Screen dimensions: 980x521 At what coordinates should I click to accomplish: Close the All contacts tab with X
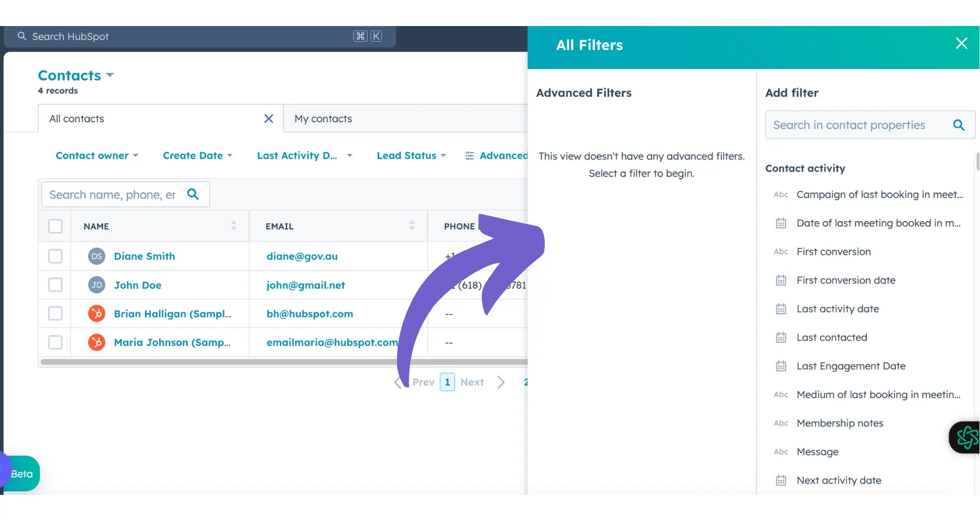coord(268,119)
